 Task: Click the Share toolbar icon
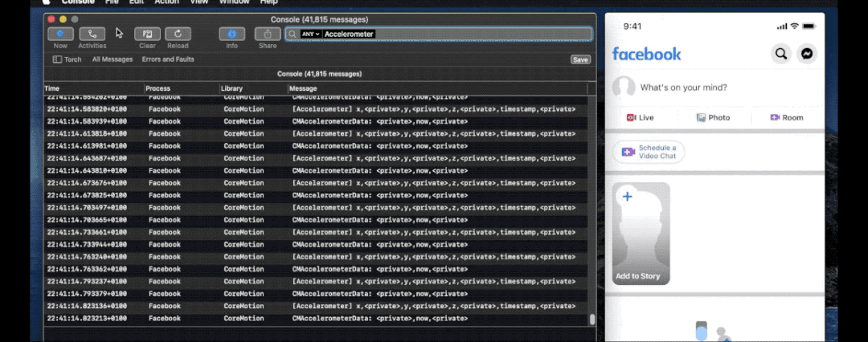point(268,34)
